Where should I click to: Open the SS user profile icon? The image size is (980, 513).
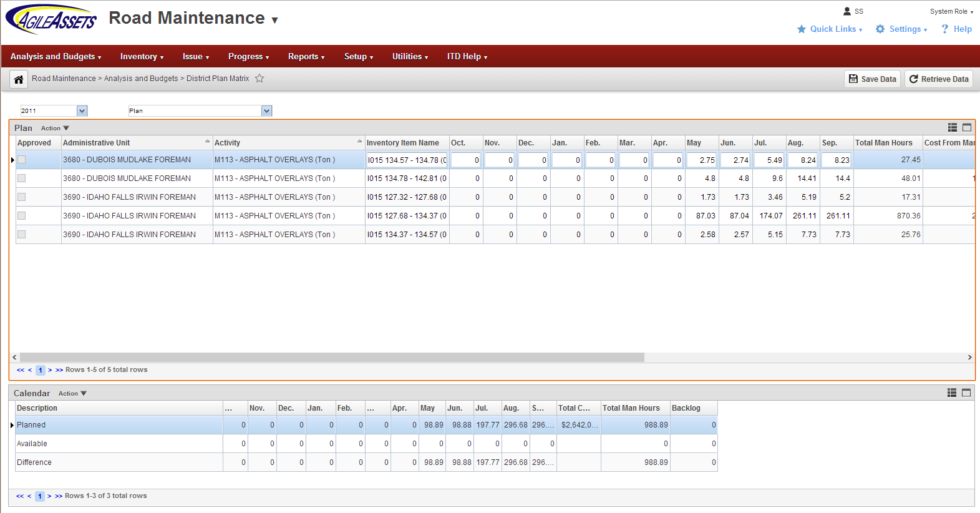(x=847, y=11)
